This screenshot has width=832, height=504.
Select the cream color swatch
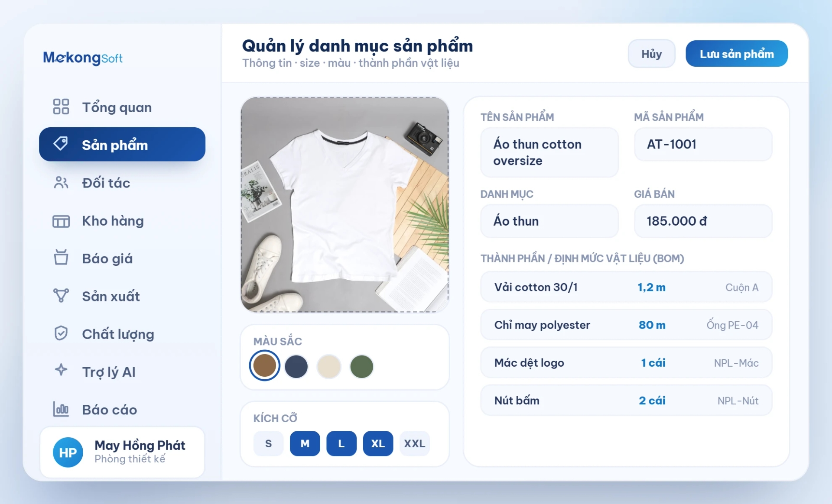[329, 366]
